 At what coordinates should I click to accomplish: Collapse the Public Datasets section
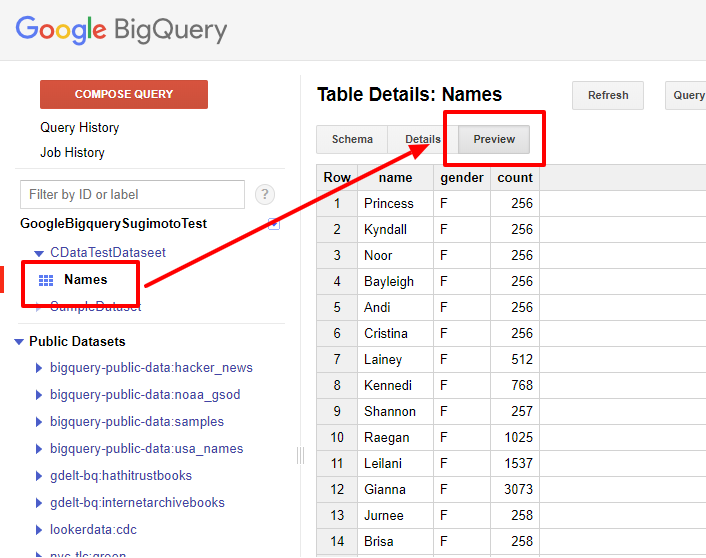(x=18, y=342)
